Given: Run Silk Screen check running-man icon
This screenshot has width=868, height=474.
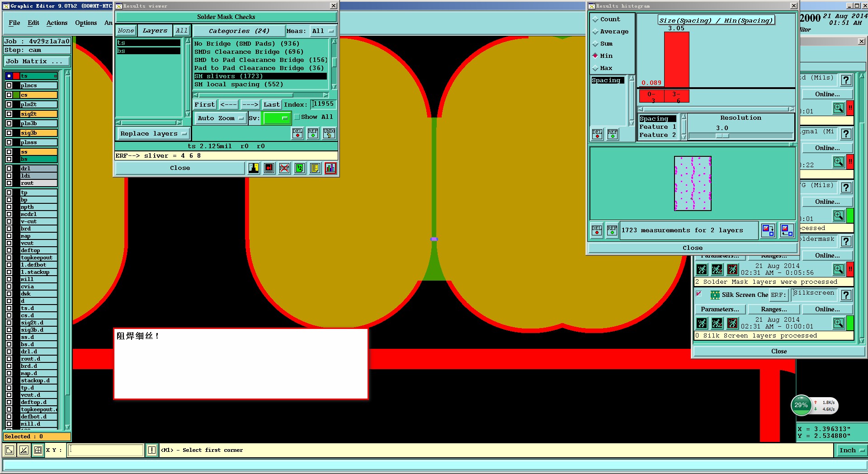Looking at the screenshot, I should pyautogui.click(x=702, y=323).
